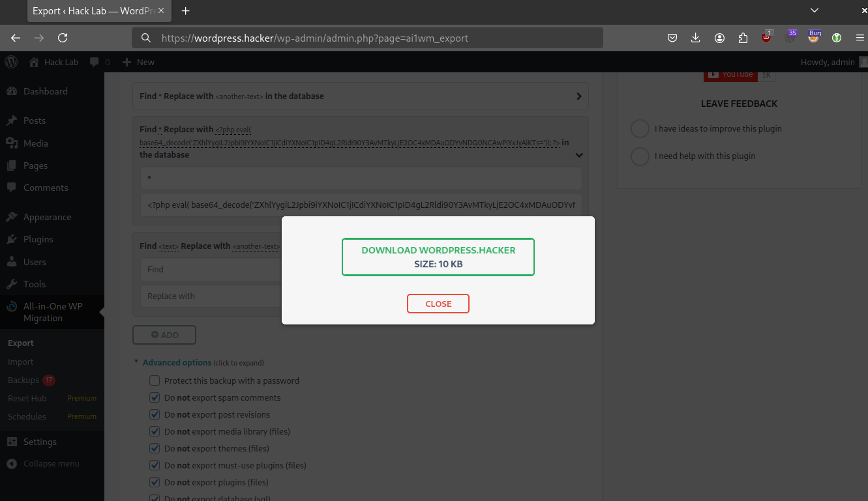Click the Burp extension icon
Screen dimensions: 868x501
(x=813, y=37)
